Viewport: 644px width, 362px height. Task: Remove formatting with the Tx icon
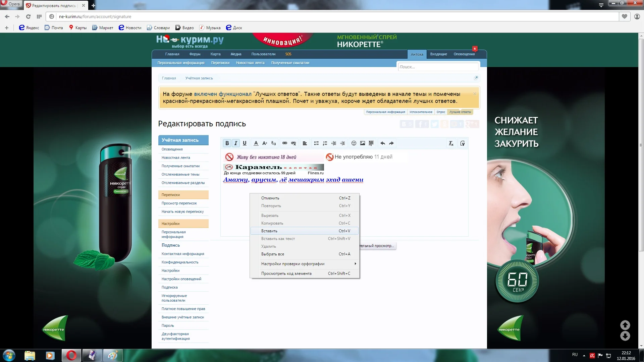[451, 143]
